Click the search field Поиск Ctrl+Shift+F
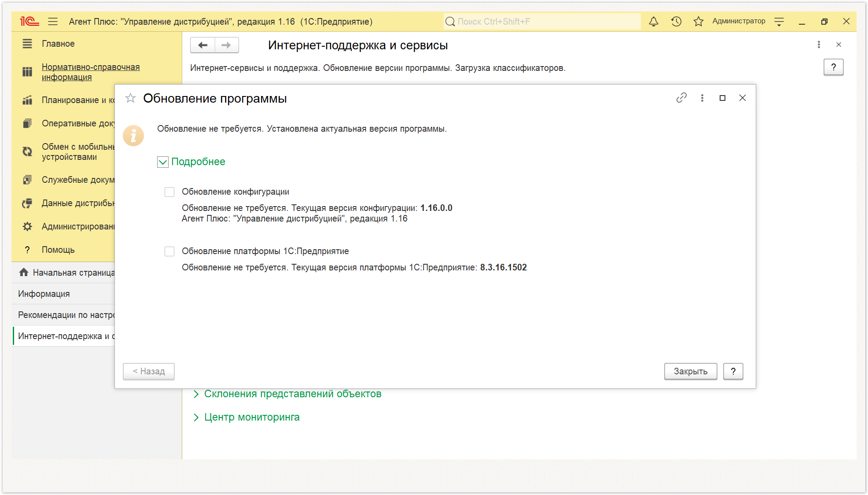The width and height of the screenshot is (868, 495). 542,21
